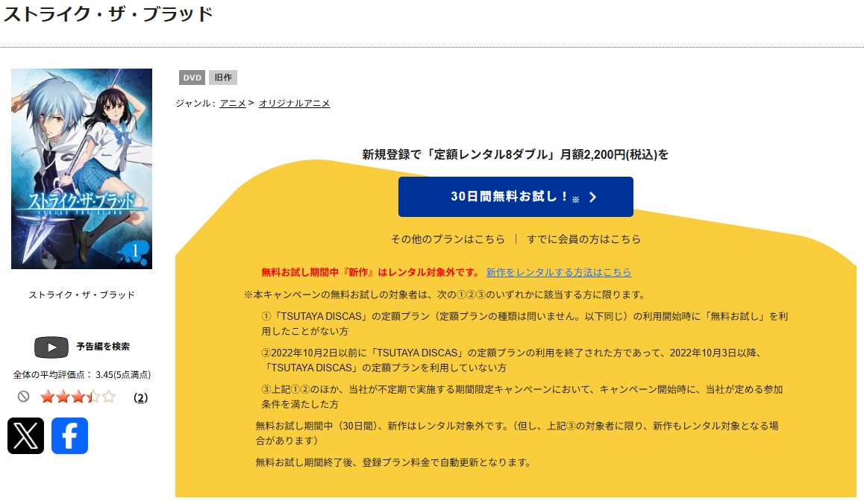Click condition ③ text about 期間限定キャンペーン
864x504 pixels.
[x=522, y=397]
